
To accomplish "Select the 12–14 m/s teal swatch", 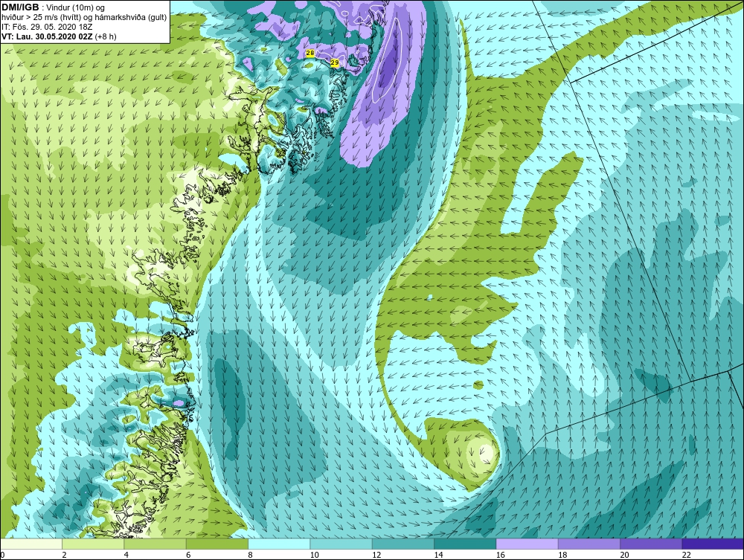I will [403, 544].
